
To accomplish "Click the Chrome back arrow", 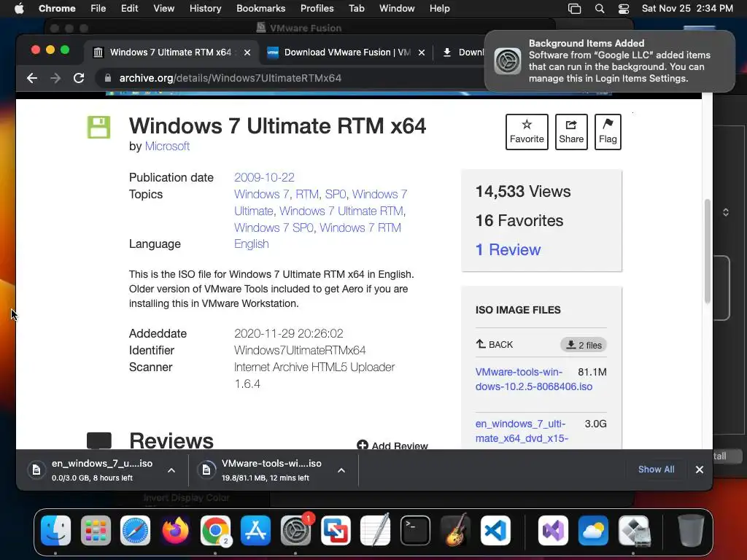I will (32, 78).
